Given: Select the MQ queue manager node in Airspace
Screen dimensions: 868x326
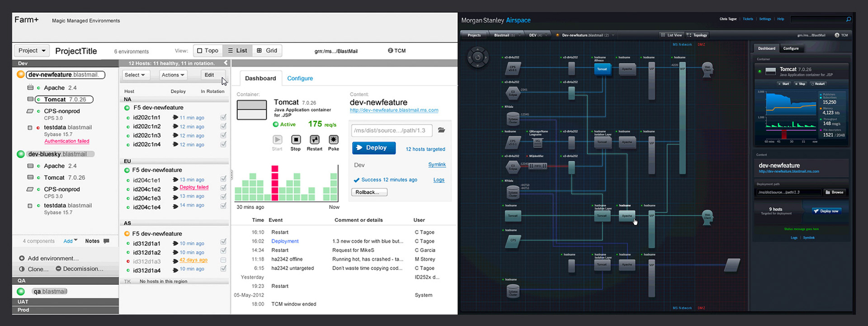Looking at the screenshot, I should coord(538,143).
